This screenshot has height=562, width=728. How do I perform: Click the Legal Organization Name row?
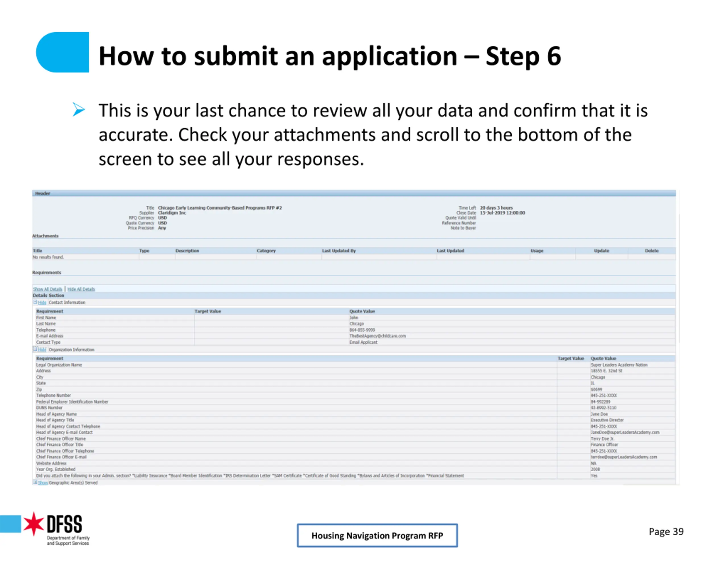tap(355, 365)
